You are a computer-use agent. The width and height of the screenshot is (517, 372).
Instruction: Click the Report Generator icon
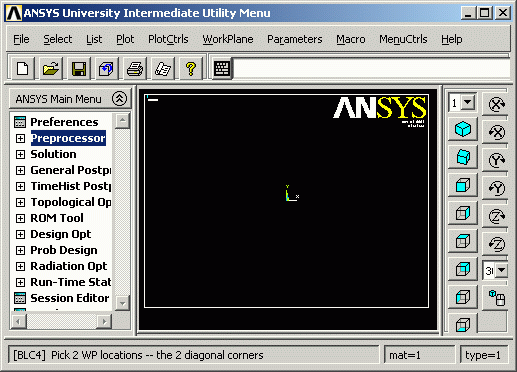point(163,69)
